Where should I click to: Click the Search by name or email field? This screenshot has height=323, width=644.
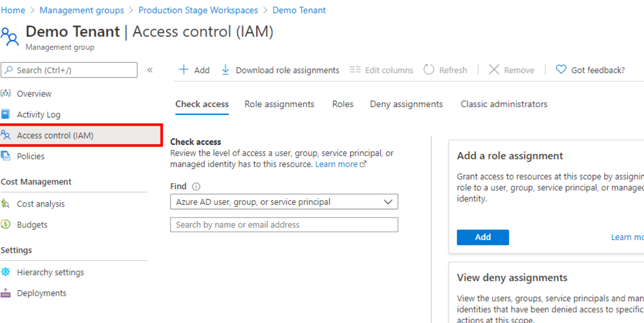284,225
